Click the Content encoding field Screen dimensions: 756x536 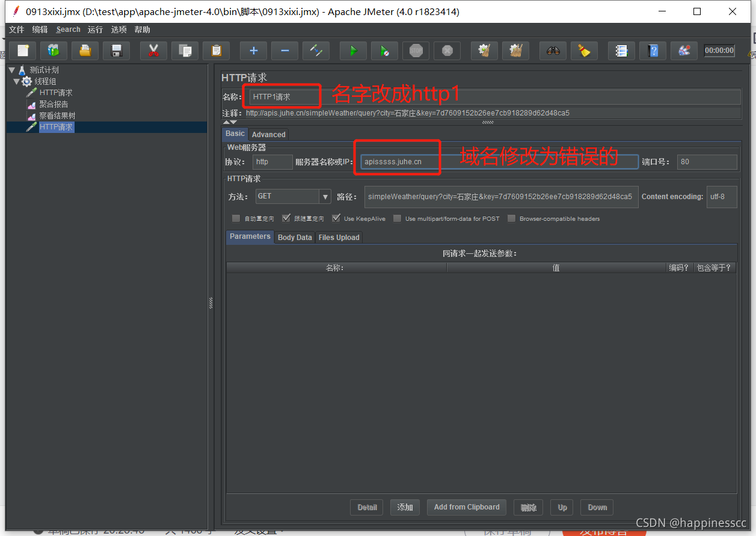pyautogui.click(x=722, y=197)
